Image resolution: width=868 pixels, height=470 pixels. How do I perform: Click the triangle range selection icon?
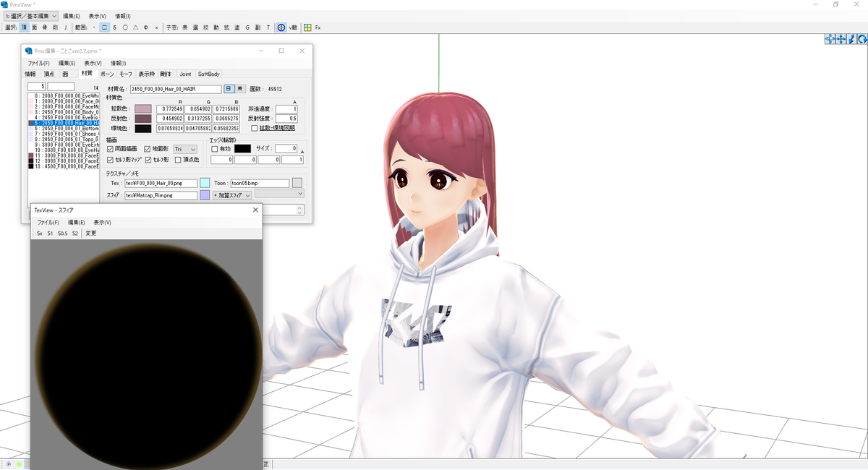coord(137,27)
